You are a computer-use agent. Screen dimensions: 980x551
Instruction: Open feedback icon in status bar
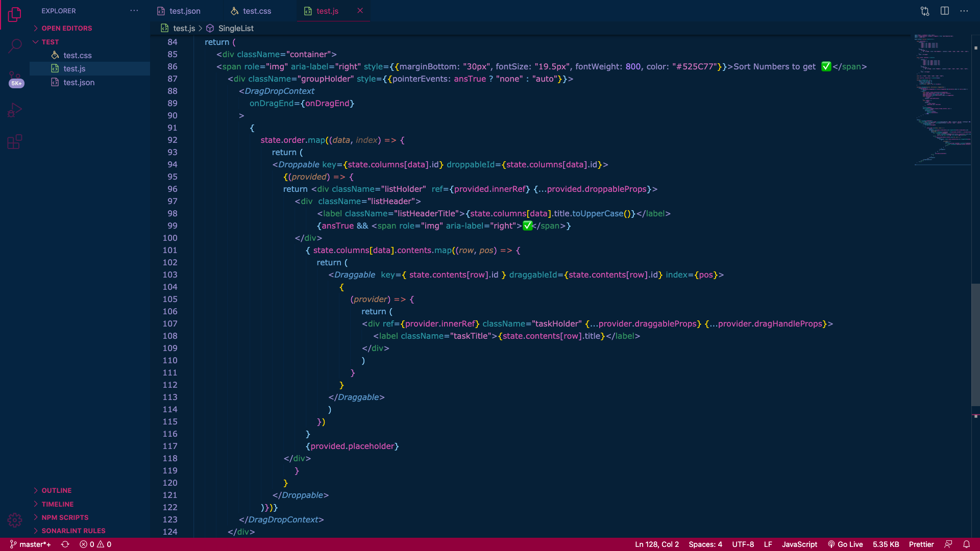pos(948,544)
